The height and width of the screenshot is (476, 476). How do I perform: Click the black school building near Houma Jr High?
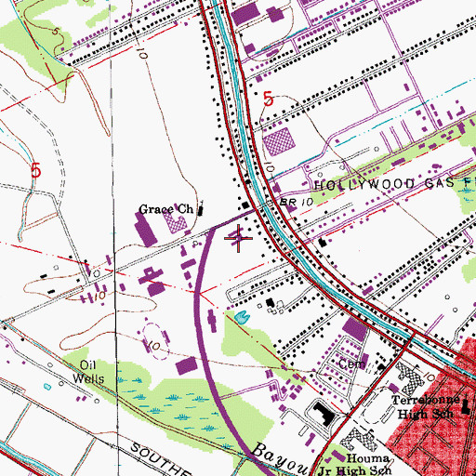point(324,414)
